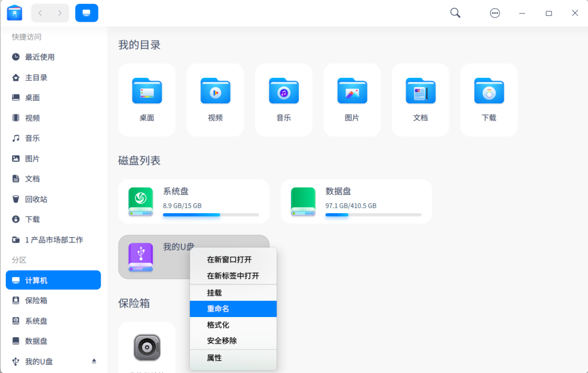Viewport: 588px width, 373px height.
Task: Open 主目录 using the home icon
Action: (x=16, y=77)
